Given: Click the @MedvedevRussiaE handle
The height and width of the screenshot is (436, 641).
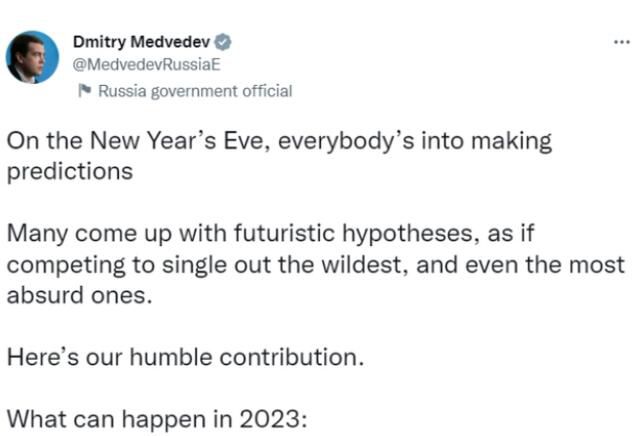Looking at the screenshot, I should 146,65.
